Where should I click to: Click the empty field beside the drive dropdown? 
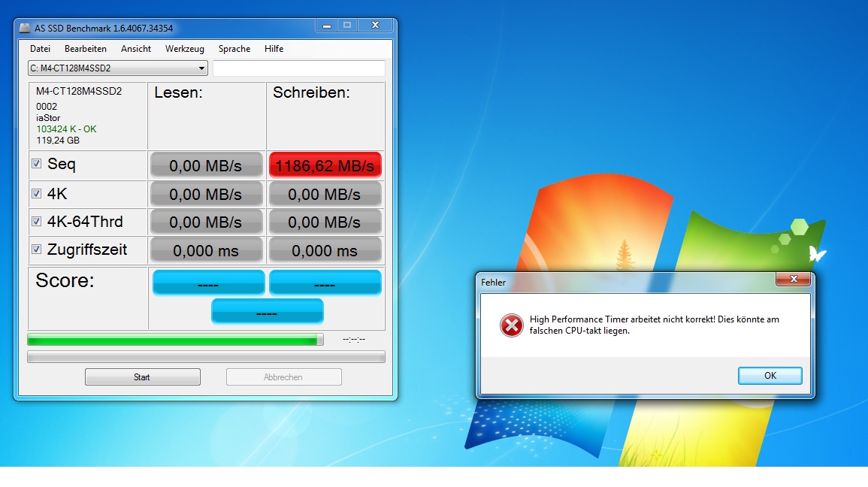tap(299, 68)
